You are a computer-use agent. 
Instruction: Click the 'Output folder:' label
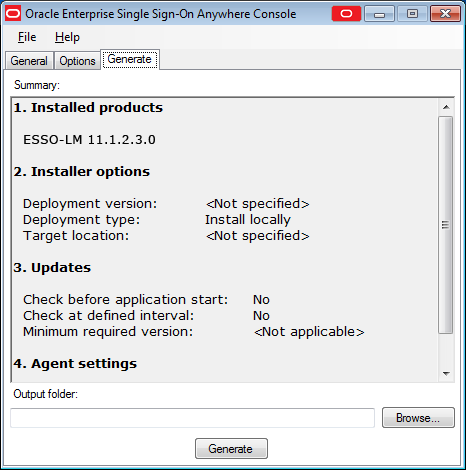click(x=46, y=394)
